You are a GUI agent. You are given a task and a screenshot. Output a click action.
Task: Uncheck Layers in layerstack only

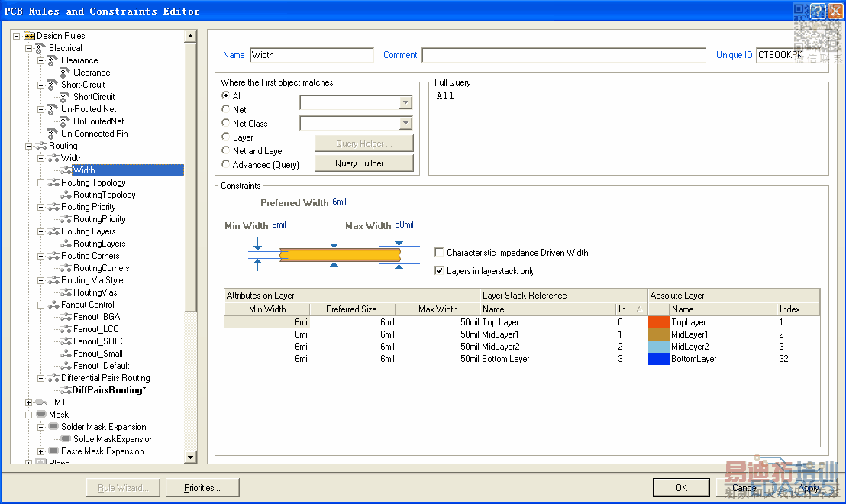439,271
